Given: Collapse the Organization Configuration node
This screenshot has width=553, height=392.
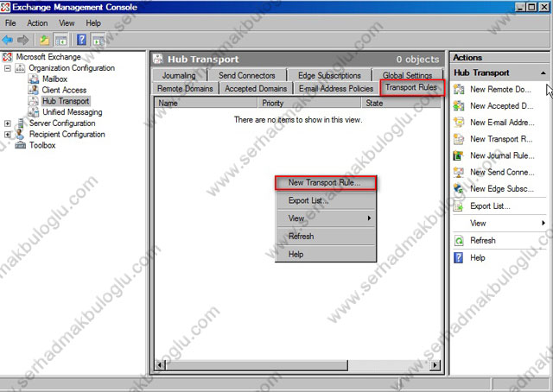Looking at the screenshot, I should point(8,68).
